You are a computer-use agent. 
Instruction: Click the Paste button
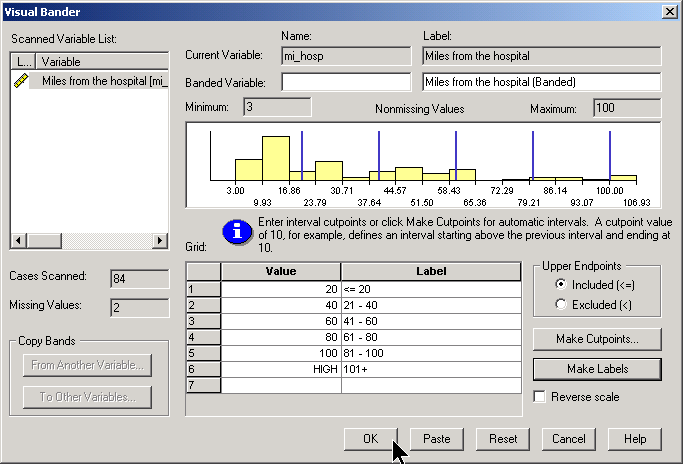pyautogui.click(x=436, y=439)
